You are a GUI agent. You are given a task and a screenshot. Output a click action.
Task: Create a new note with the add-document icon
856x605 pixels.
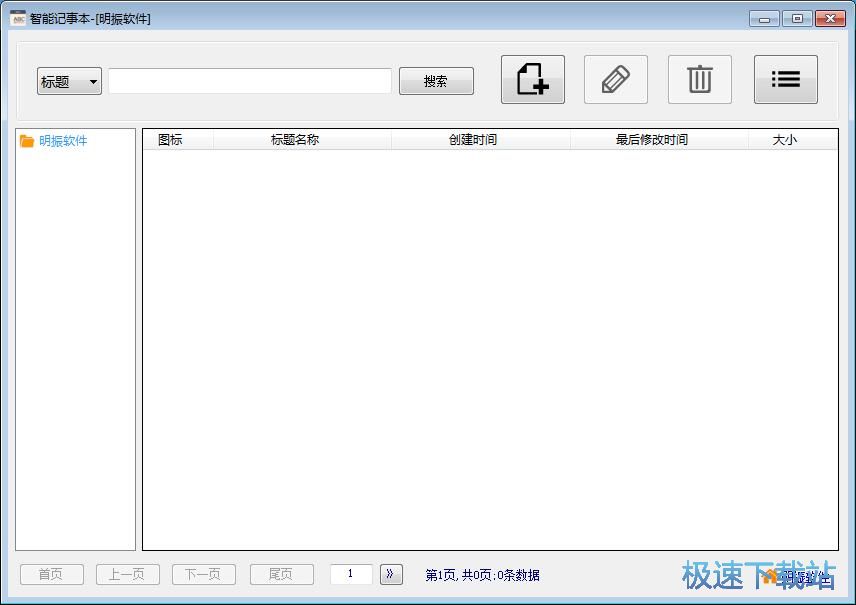coord(533,80)
